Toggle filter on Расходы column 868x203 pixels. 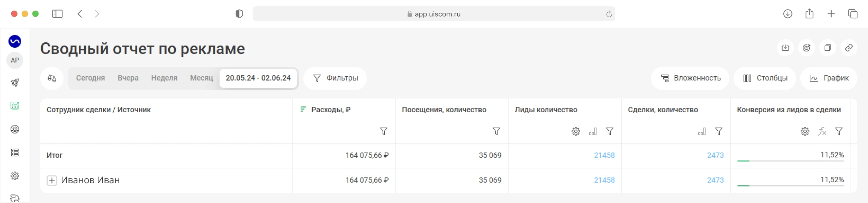click(x=384, y=131)
